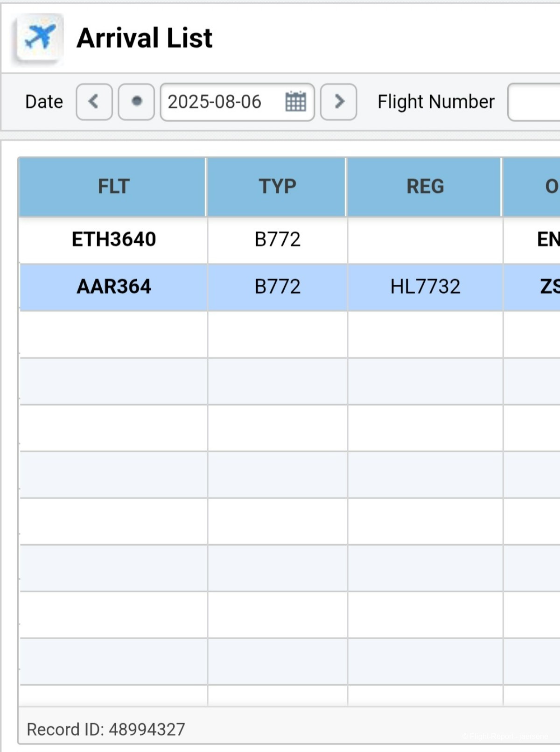This screenshot has width=560, height=752.
Task: Open the calendar date picker icon
Action: 295,102
